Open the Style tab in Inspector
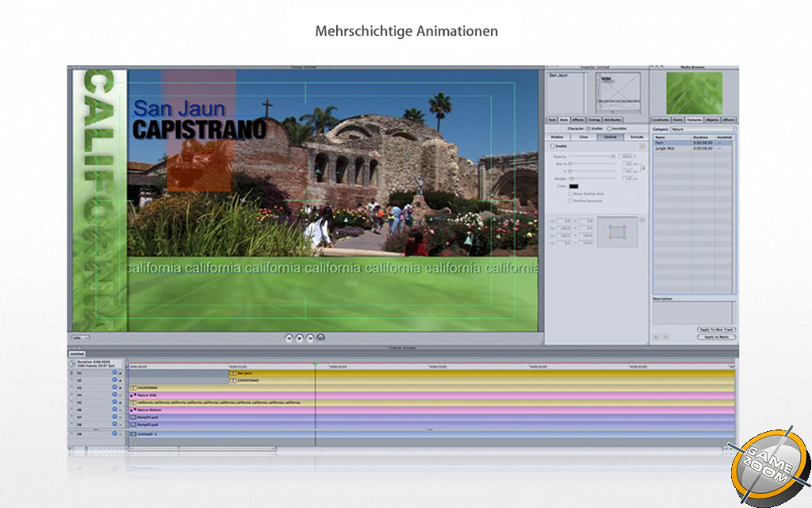 pyautogui.click(x=564, y=120)
